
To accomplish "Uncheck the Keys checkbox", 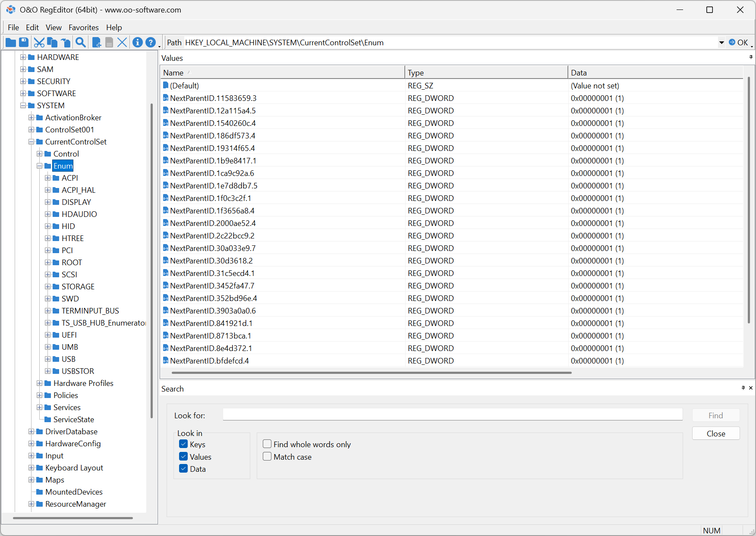I will [183, 444].
